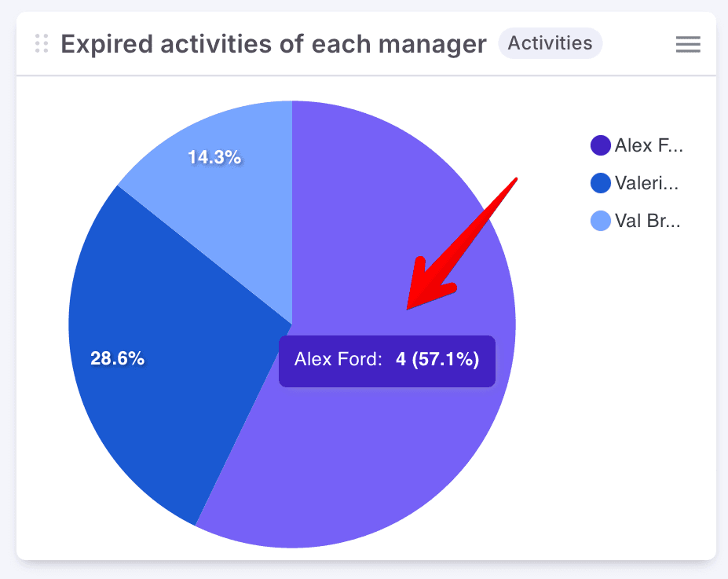This screenshot has height=579, width=728.
Task: Click the 14.3% percentage label
Action: coord(214,157)
